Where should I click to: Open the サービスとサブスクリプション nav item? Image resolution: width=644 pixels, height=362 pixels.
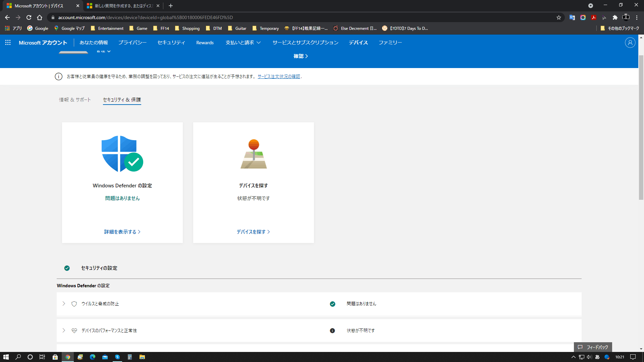pos(306,43)
